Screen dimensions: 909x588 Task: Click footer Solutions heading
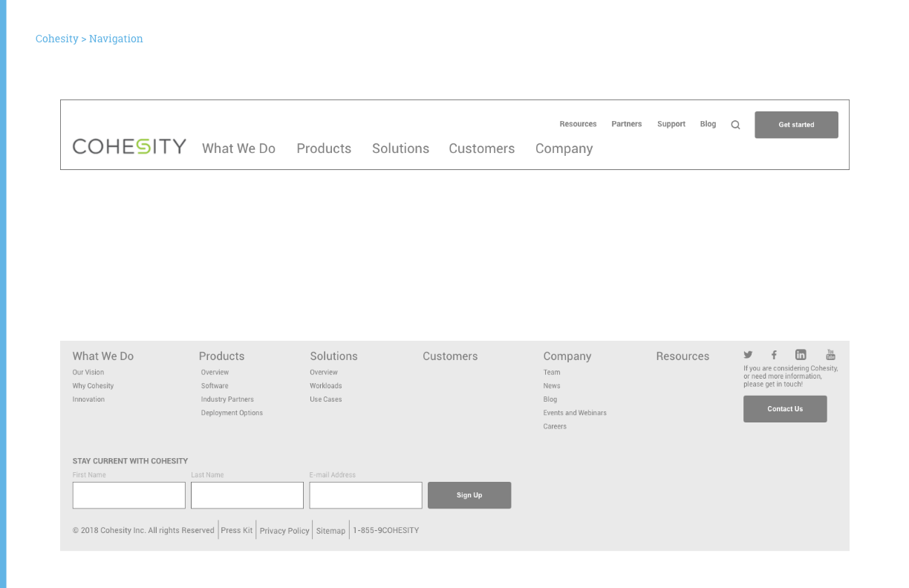click(x=333, y=356)
